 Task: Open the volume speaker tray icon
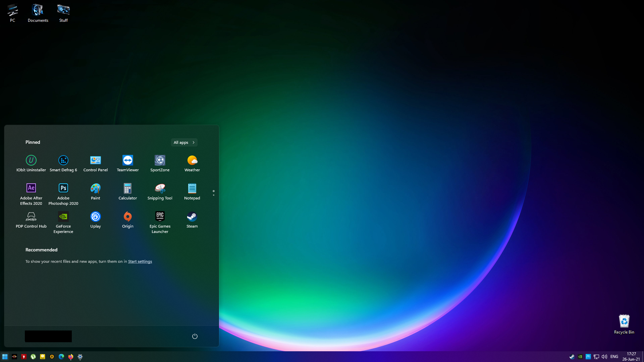pos(604,357)
